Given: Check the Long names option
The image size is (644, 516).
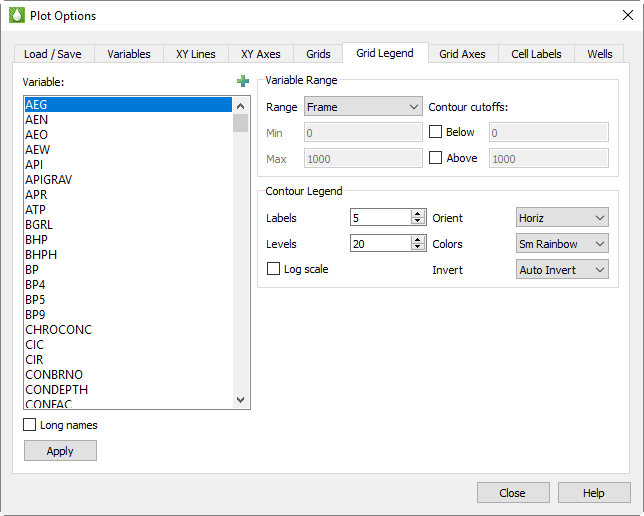Looking at the screenshot, I should point(30,425).
